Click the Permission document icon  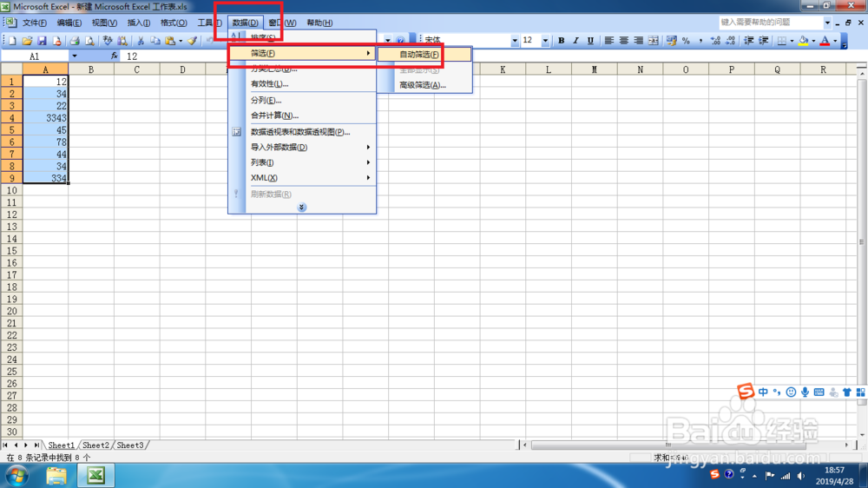click(56, 41)
